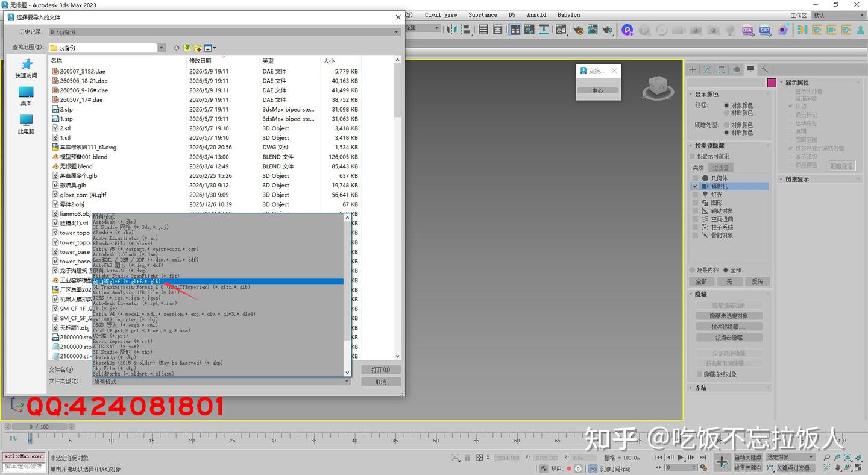Click the 全部 button under hide categories
868x475 pixels.
tap(702, 282)
